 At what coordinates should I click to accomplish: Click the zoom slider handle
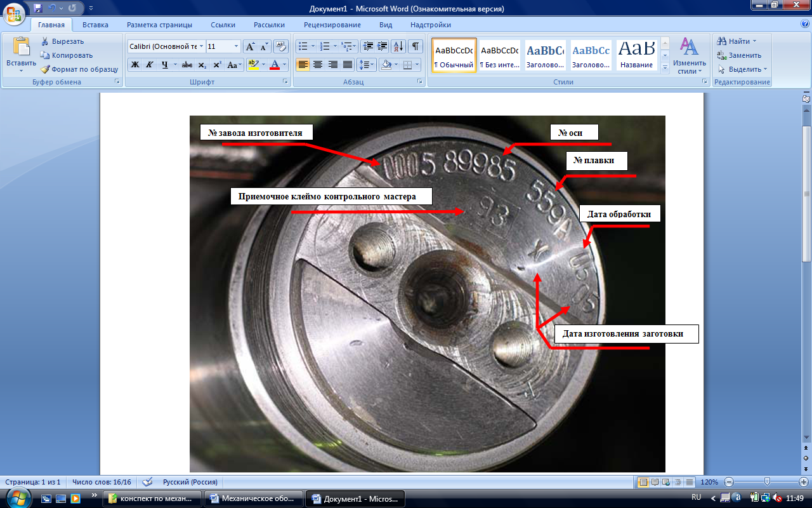click(767, 482)
